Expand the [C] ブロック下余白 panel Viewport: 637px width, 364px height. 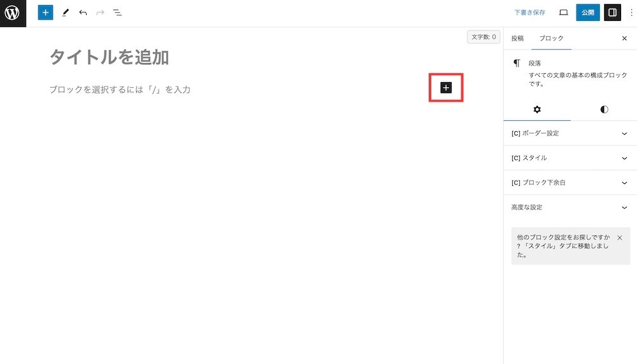[570, 183]
